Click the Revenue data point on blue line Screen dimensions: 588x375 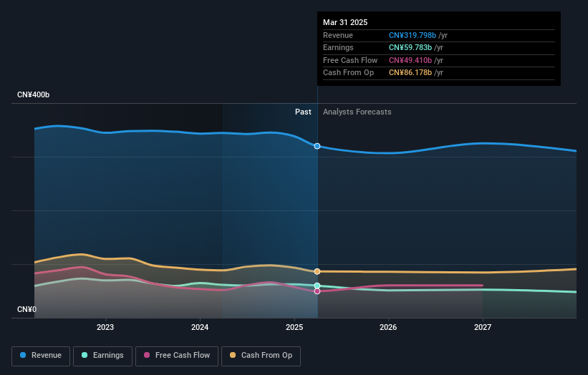click(317, 146)
